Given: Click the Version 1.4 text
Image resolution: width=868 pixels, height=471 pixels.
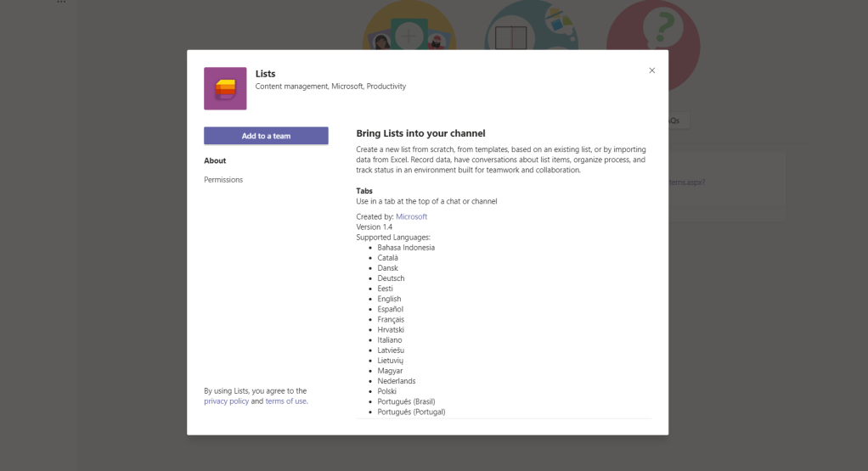Looking at the screenshot, I should (x=374, y=227).
